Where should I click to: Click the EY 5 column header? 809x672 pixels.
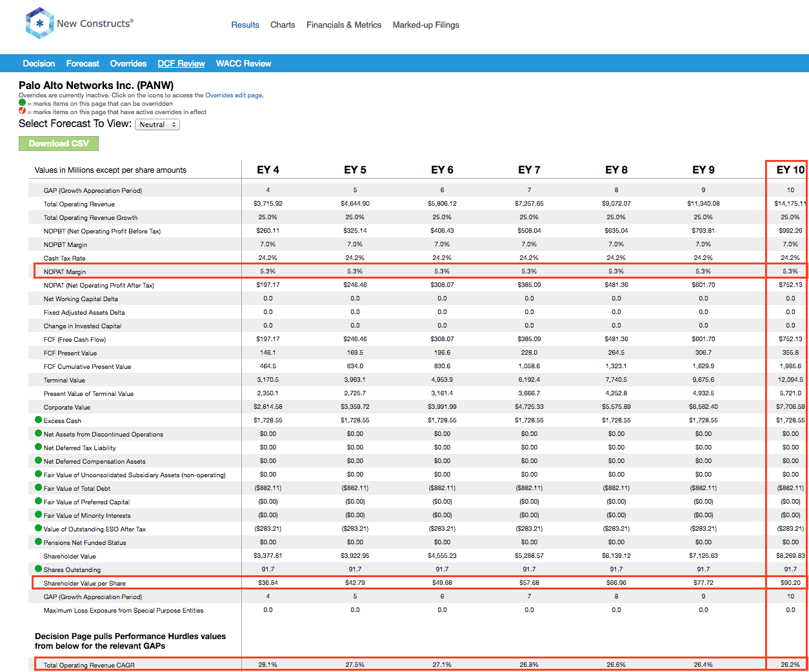click(x=355, y=170)
